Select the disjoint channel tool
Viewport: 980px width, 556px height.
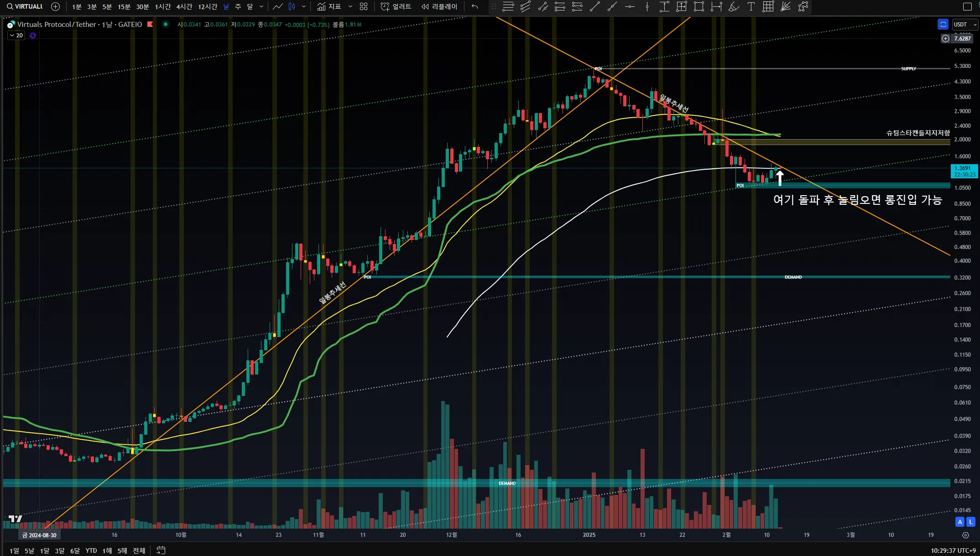point(578,6)
